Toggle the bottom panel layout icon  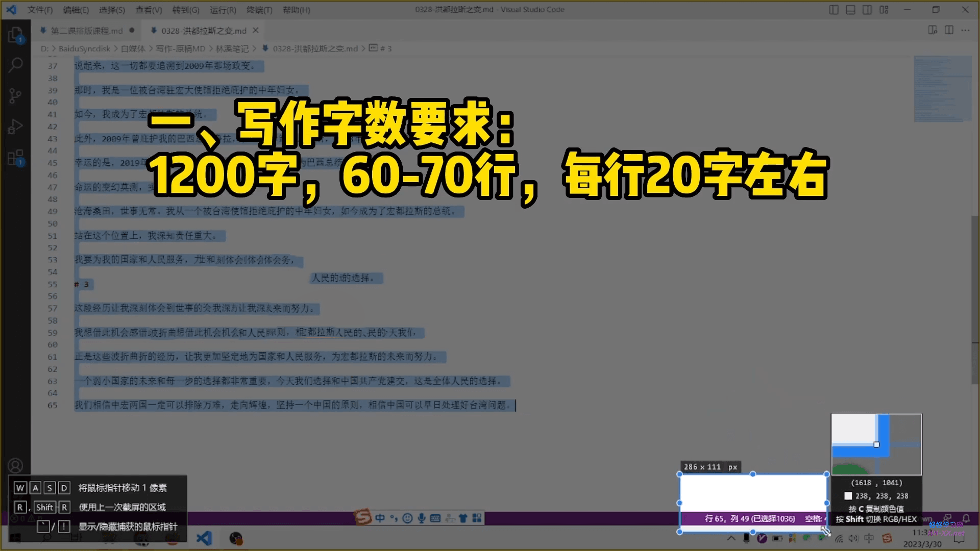[850, 10]
